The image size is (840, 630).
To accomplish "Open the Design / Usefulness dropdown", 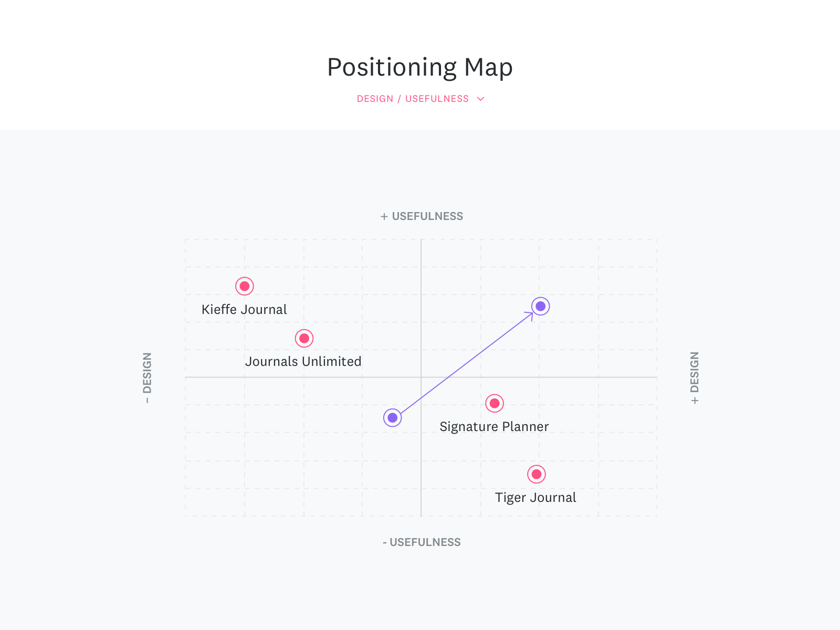I will tap(413, 99).
